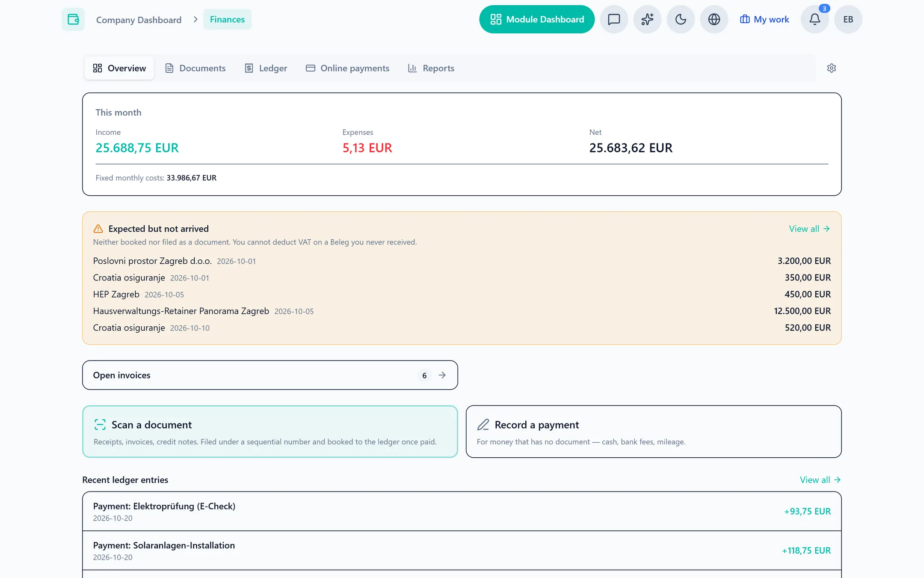Open notifications bell
Viewport: 924px width, 578px height.
click(815, 19)
